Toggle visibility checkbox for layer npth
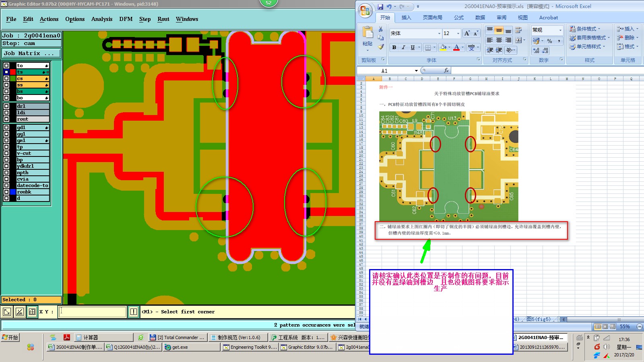 click(x=6, y=173)
